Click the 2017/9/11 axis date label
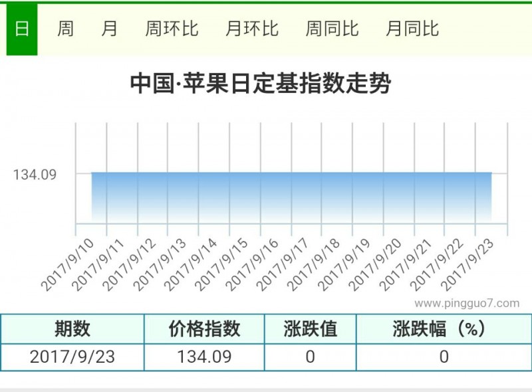532x392 pixels. pyautogui.click(x=98, y=264)
